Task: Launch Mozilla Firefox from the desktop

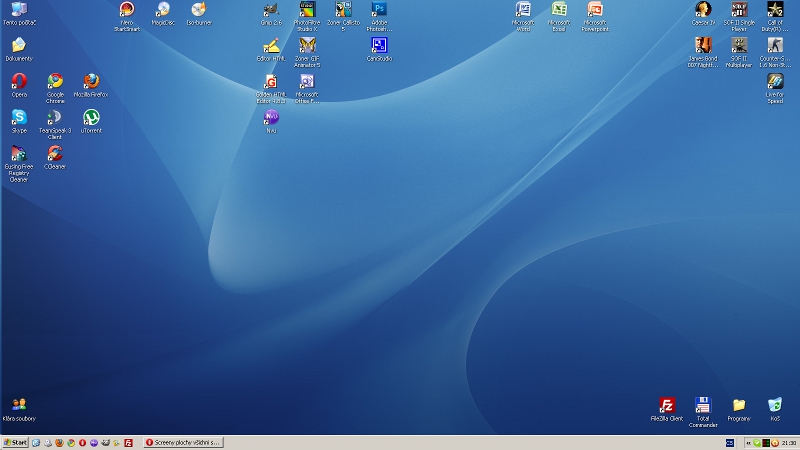Action: tap(91, 85)
